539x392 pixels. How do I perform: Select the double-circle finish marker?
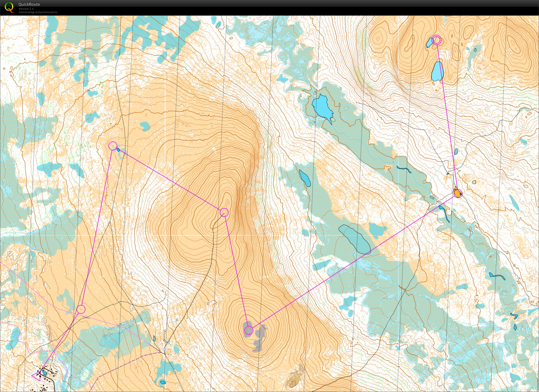click(x=437, y=40)
